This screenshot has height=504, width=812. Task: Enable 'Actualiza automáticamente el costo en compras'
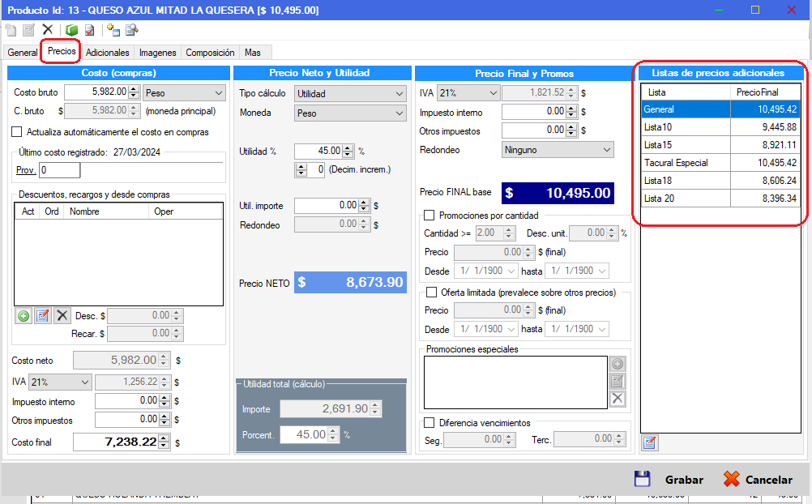click(17, 132)
